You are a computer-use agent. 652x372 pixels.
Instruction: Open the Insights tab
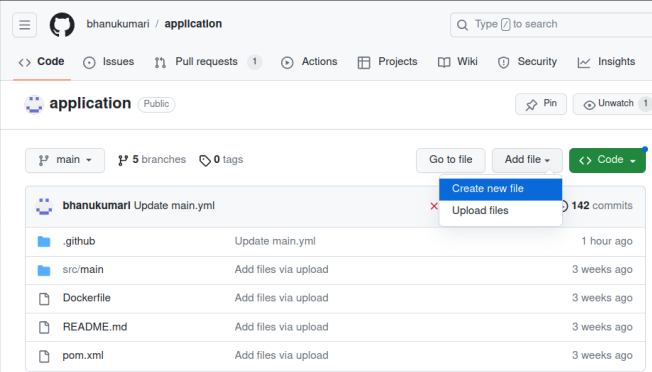(606, 62)
